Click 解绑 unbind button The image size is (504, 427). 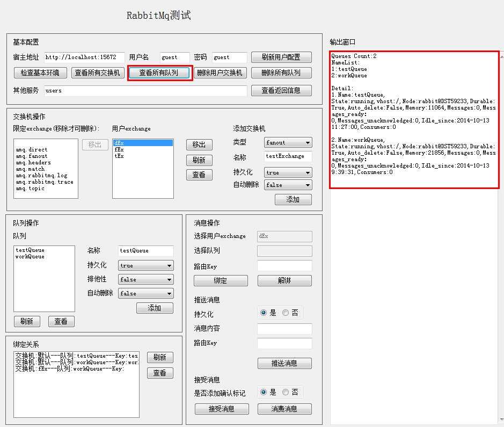[284, 280]
